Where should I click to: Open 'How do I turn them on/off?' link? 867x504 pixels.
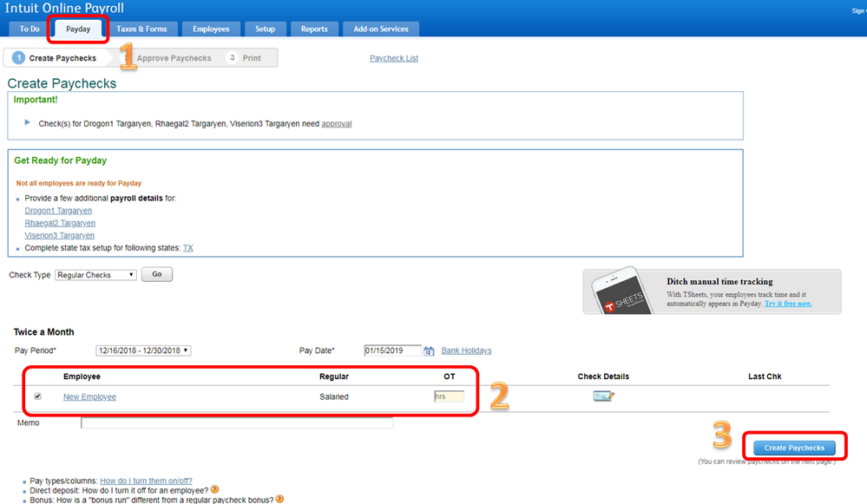tap(146, 481)
